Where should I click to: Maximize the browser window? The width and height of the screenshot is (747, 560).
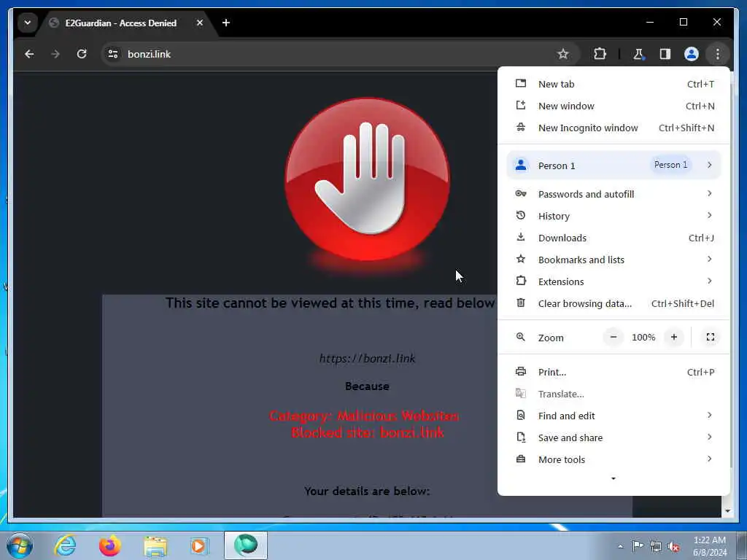[683, 22]
